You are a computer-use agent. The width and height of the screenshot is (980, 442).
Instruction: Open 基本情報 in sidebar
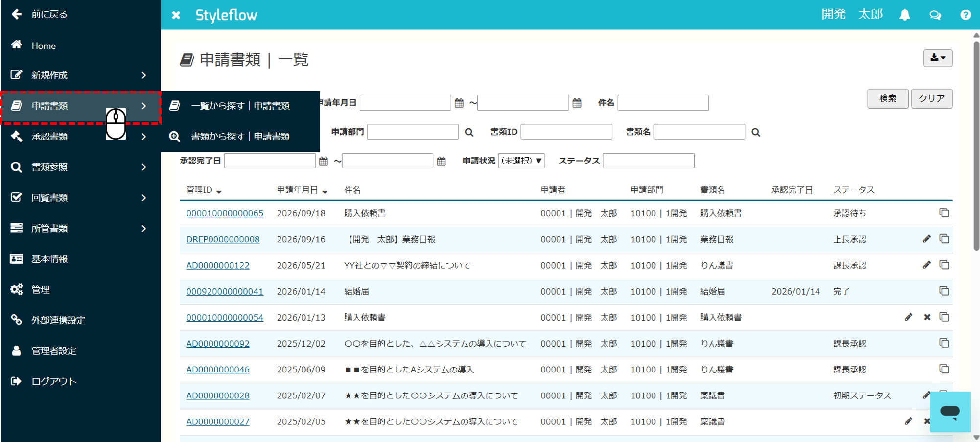(x=80, y=259)
